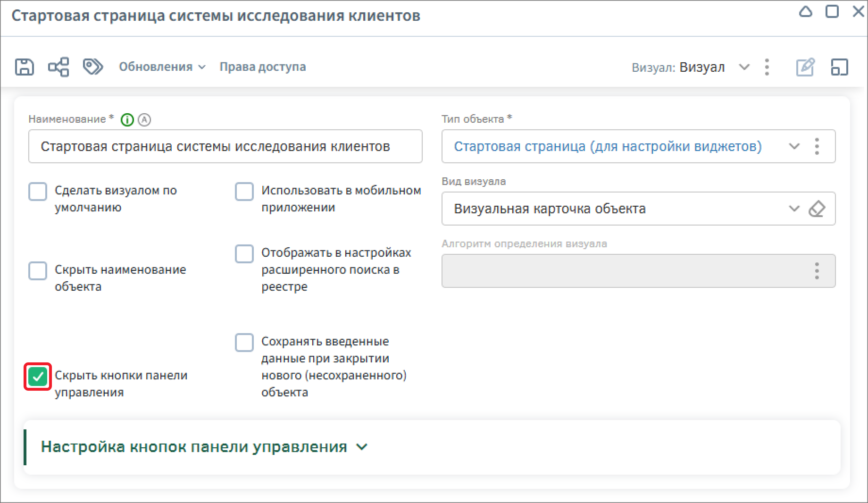Click the Стартовая страница object type link
This screenshot has width=868, height=503.
608,146
